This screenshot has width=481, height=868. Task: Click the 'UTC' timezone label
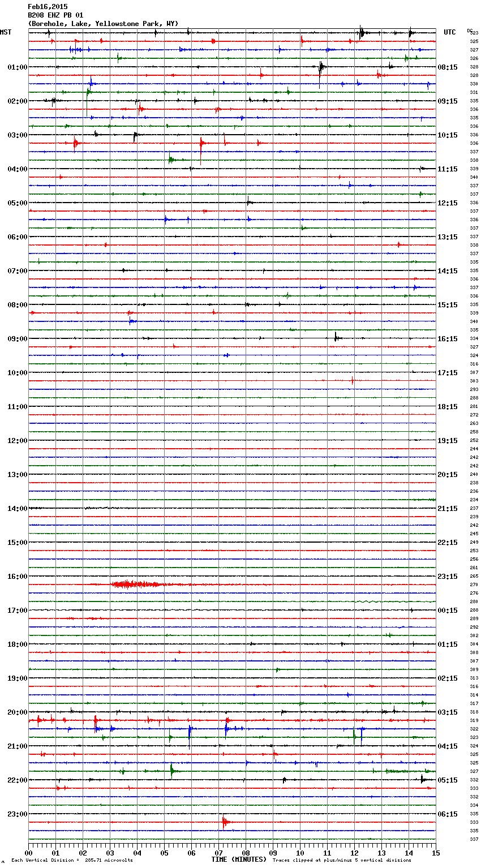click(450, 32)
